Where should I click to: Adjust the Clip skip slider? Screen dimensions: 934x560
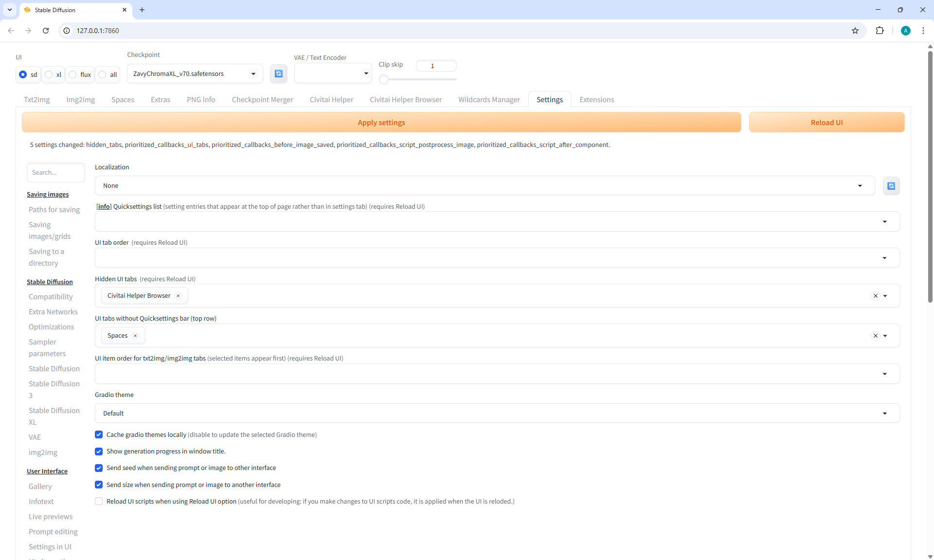coord(384,79)
